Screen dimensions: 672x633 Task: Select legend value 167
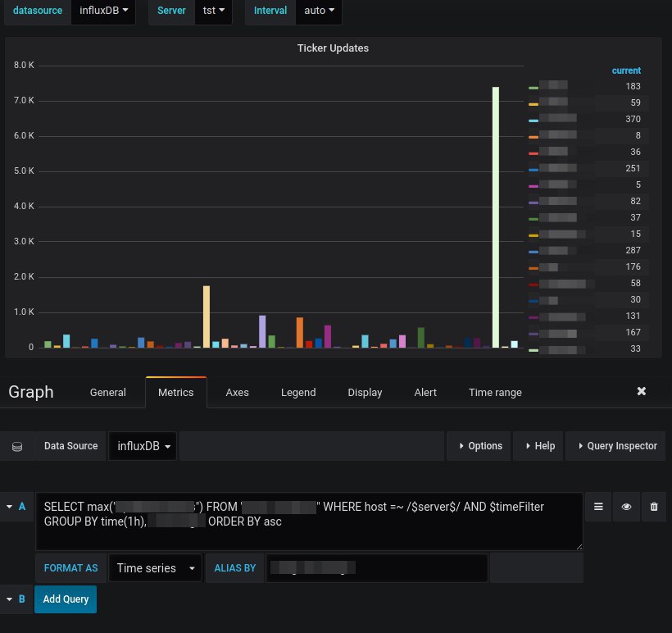[633, 332]
